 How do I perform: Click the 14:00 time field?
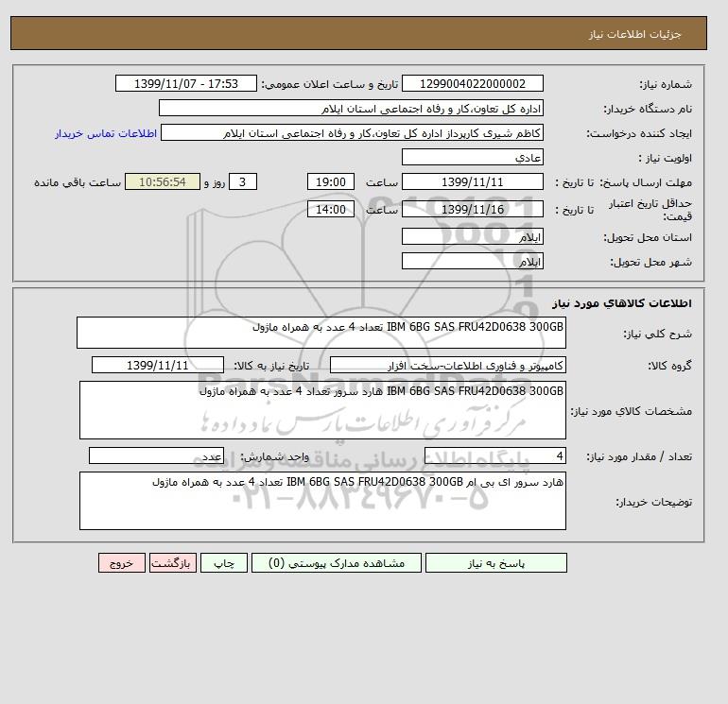(x=331, y=209)
